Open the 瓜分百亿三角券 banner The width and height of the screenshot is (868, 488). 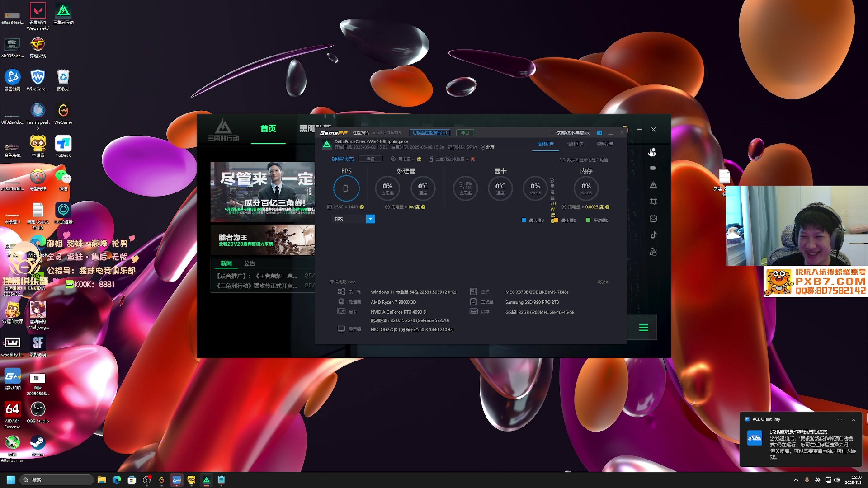[263, 192]
